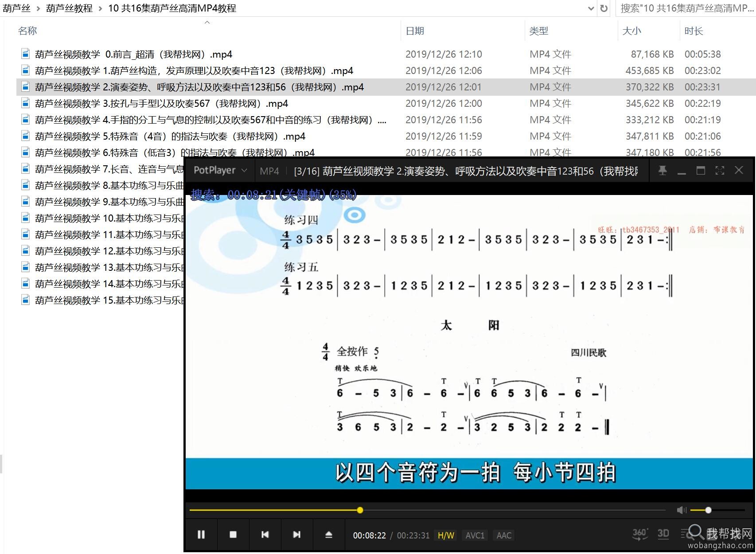
Task: Click date 2019/12/26 12:10 cell
Action: pos(444,55)
